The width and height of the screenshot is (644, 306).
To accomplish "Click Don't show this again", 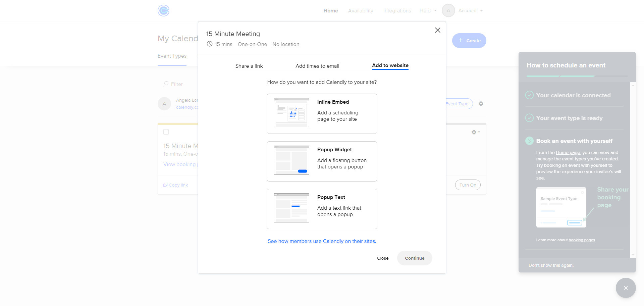I will (x=551, y=265).
